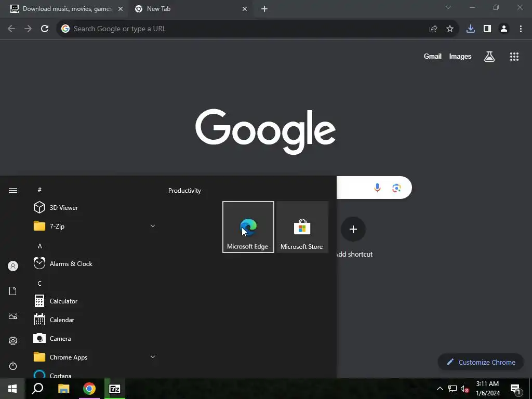The height and width of the screenshot is (399, 532).
Task: Close the New Tab tab
Action: click(245, 9)
